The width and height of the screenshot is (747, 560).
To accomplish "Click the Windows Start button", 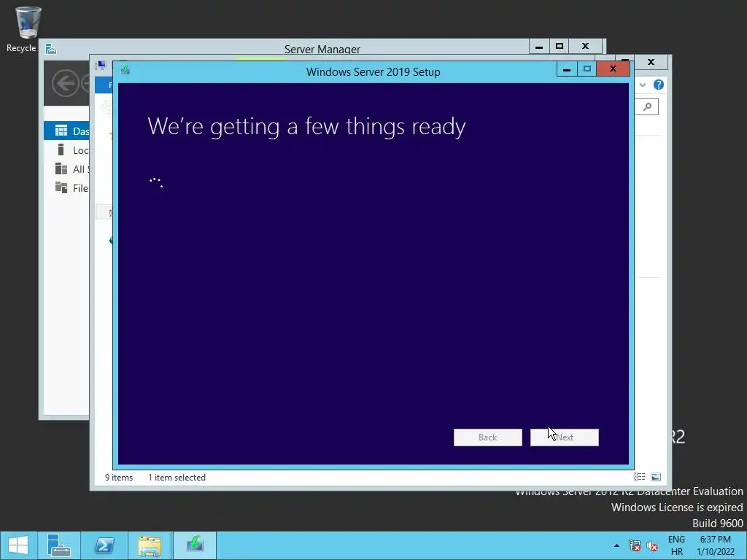I will (x=18, y=545).
